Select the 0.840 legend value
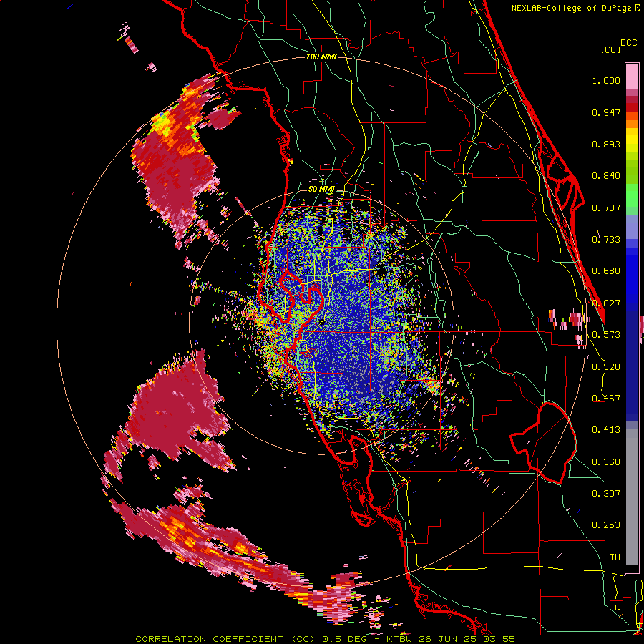This screenshot has width=644, height=644. [x=606, y=176]
